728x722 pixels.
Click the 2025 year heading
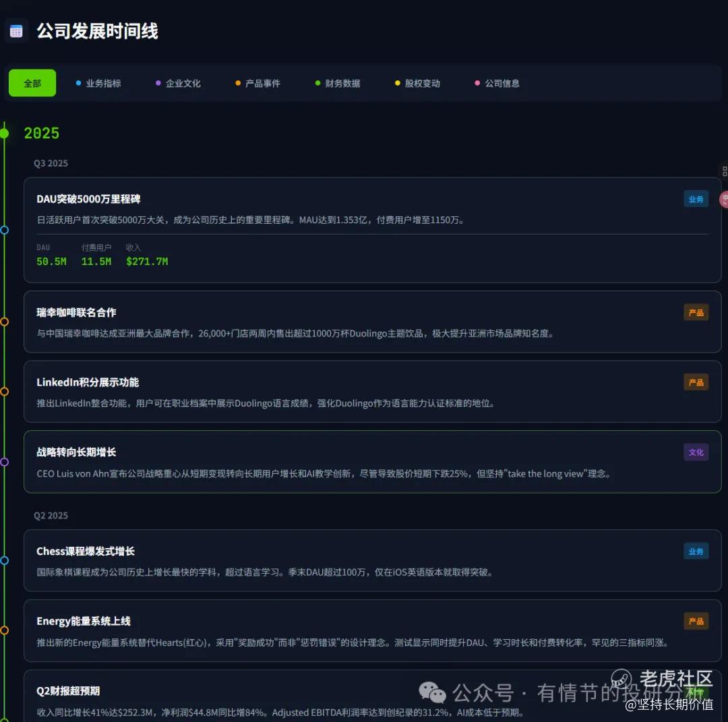coord(42,133)
